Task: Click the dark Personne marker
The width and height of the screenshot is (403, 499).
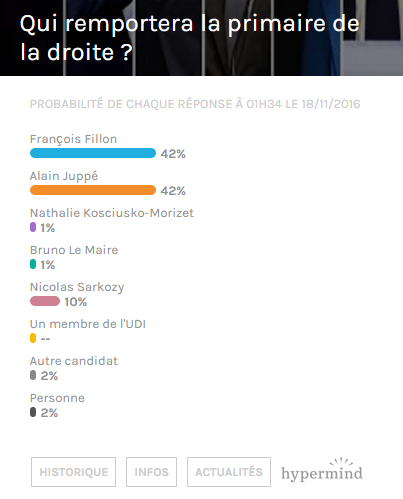Action: tap(33, 412)
